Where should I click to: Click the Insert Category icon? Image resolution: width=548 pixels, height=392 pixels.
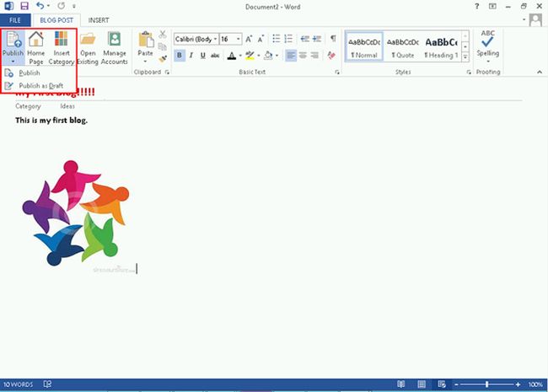click(62, 47)
